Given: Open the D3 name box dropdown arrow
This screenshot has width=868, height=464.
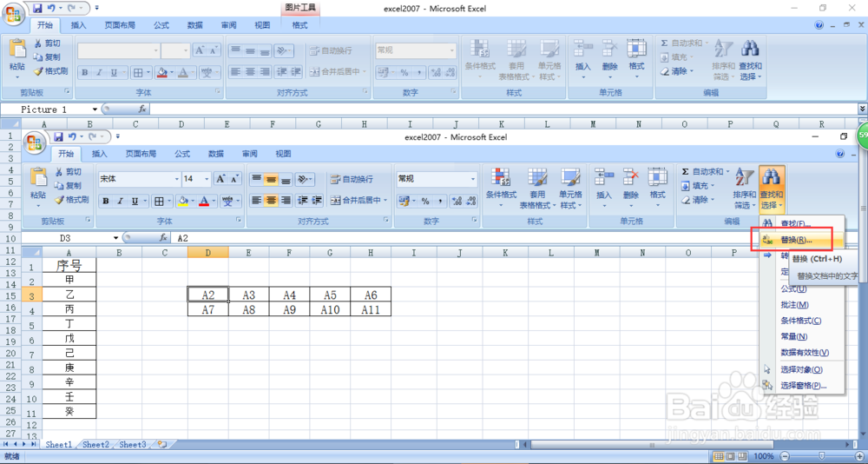Looking at the screenshot, I should (x=115, y=238).
